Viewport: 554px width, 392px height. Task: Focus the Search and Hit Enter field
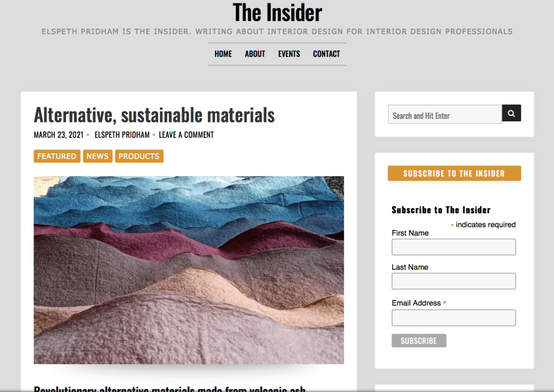pyautogui.click(x=445, y=114)
